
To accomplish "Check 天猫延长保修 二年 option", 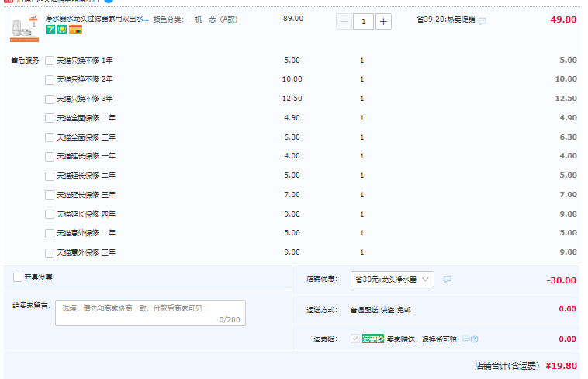I will pos(50,176).
